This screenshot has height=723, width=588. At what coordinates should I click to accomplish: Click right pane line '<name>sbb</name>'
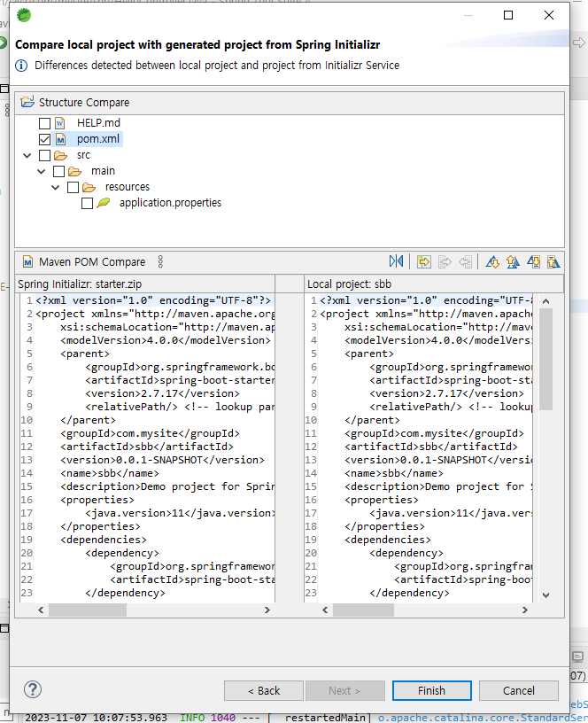[394, 473]
